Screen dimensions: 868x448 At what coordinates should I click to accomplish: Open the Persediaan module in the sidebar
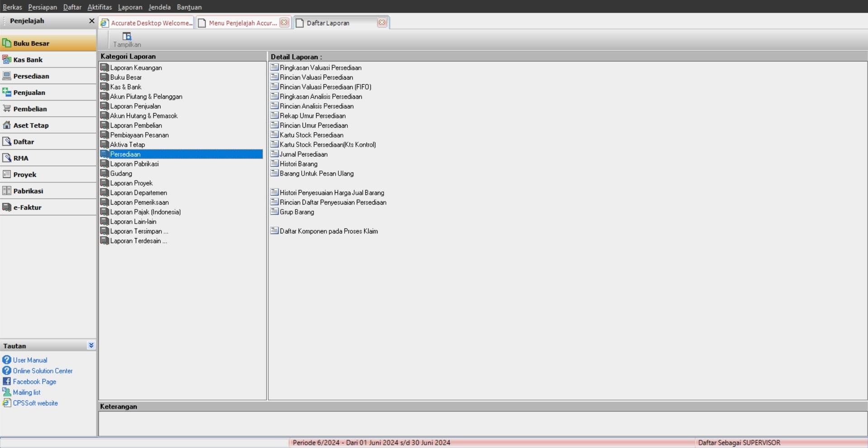(x=31, y=76)
